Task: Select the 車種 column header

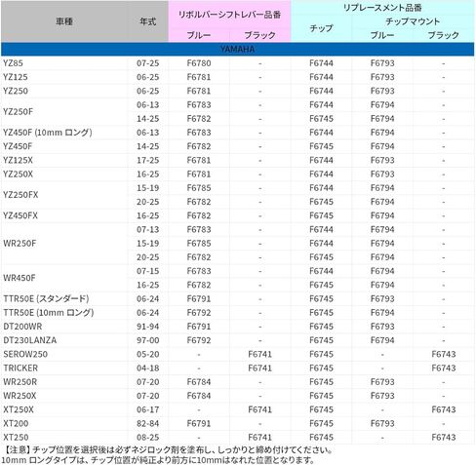Action: click(64, 21)
